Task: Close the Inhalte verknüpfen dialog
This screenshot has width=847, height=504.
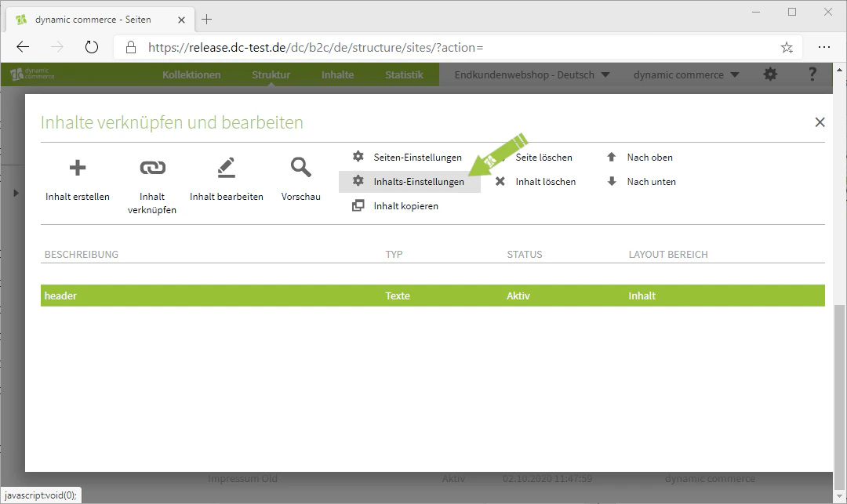Action: coord(820,122)
